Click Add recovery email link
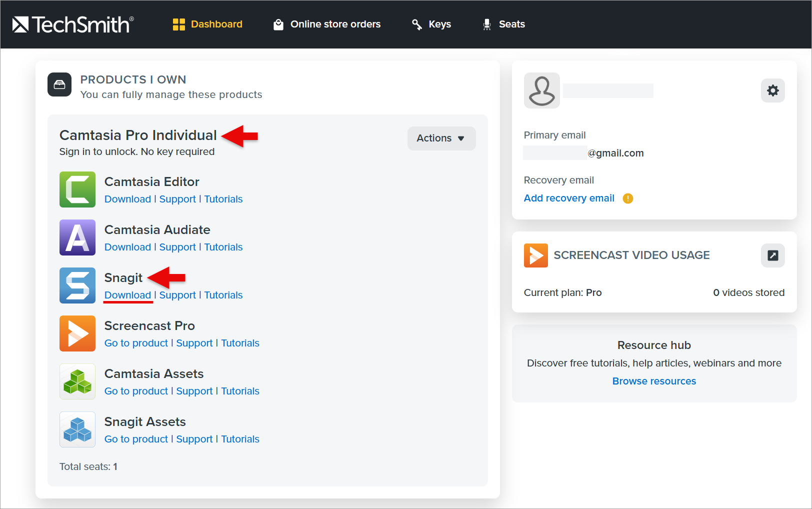812x509 pixels. pos(569,198)
